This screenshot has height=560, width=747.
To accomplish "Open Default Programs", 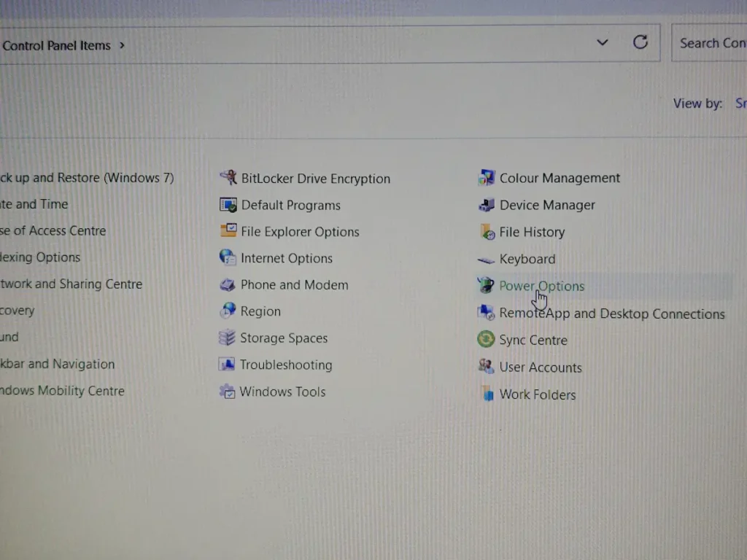I will pos(290,205).
